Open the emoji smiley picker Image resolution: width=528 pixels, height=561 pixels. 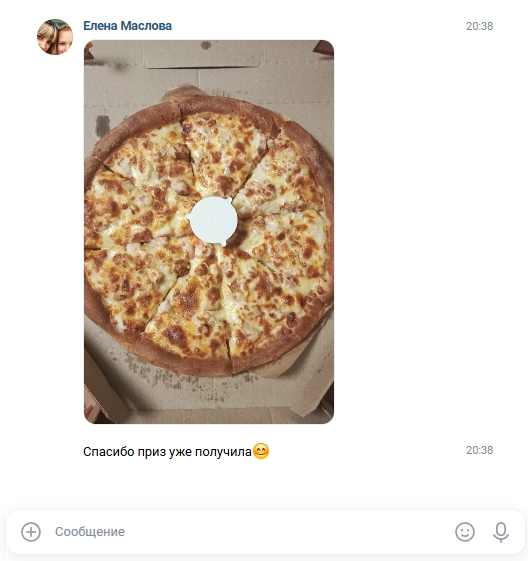465,532
